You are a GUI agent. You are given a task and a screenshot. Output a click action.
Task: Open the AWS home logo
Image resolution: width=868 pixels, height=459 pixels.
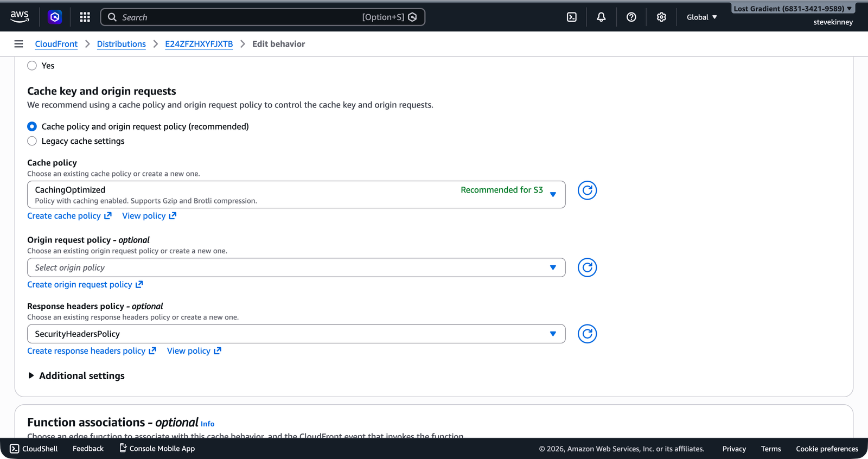[20, 17]
